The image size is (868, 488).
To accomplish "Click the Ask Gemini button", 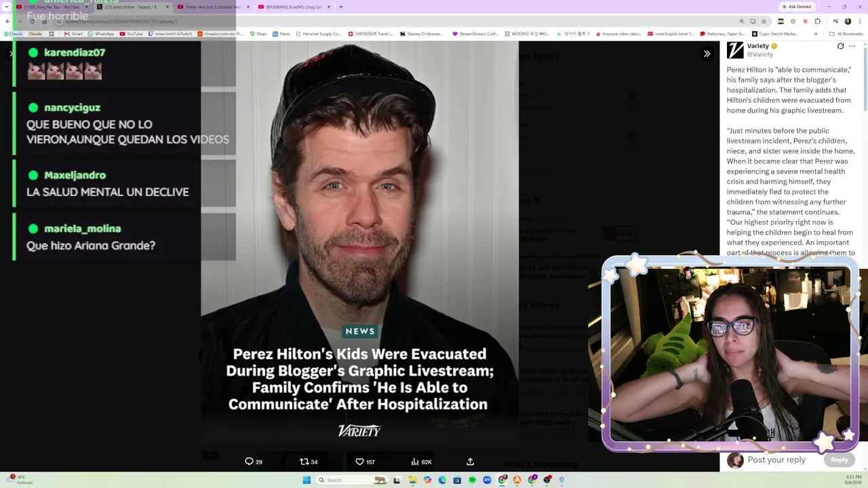I will point(797,7).
